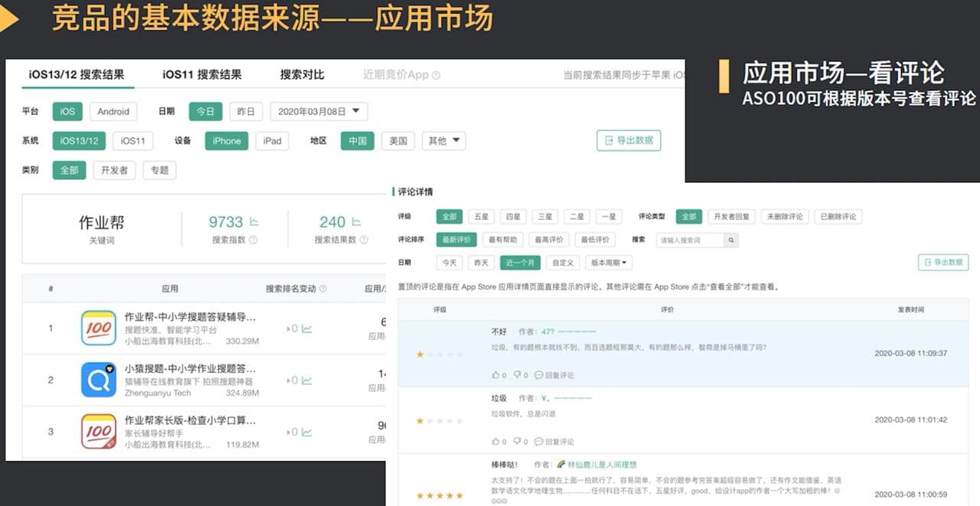Image resolution: width=980 pixels, height=506 pixels.
Task: Show 未删除评论 review type
Action: click(x=785, y=217)
